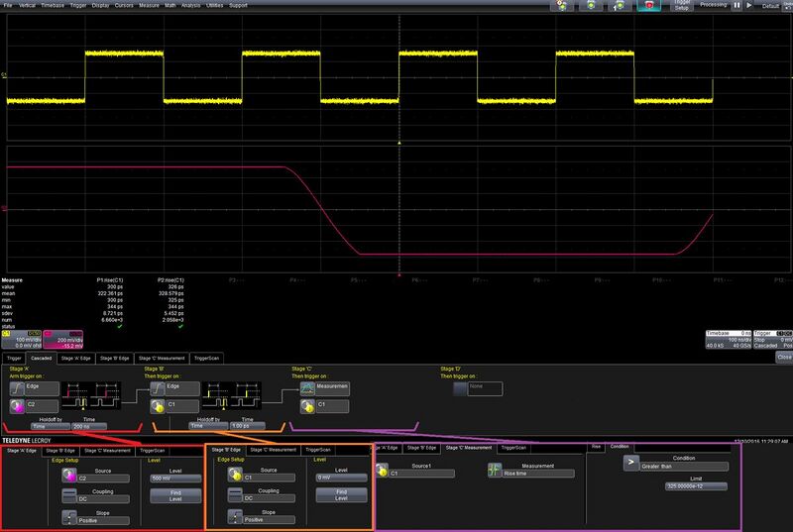This screenshot has width=793, height=532.
Task: Click the C1 source icon in Stage B Edge panel
Action: [x=235, y=474]
